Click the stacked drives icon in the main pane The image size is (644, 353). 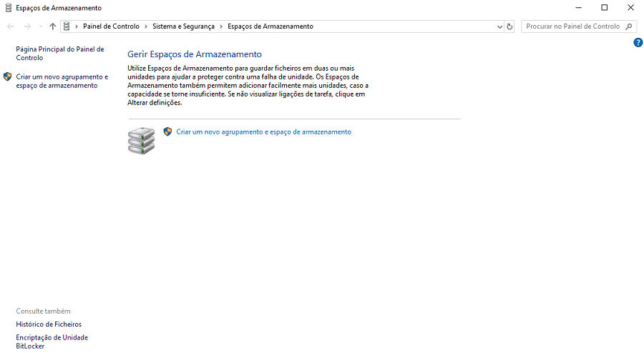141,140
